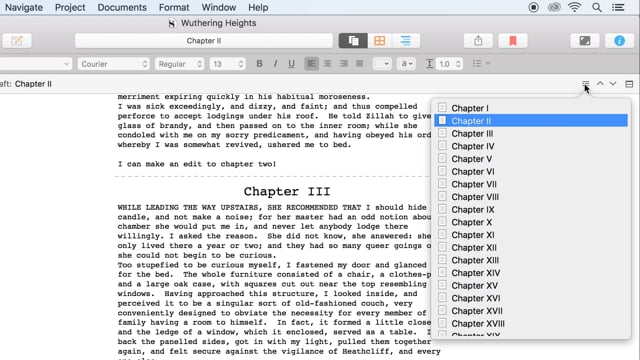Switch to outliner view mode

[x=406, y=41]
